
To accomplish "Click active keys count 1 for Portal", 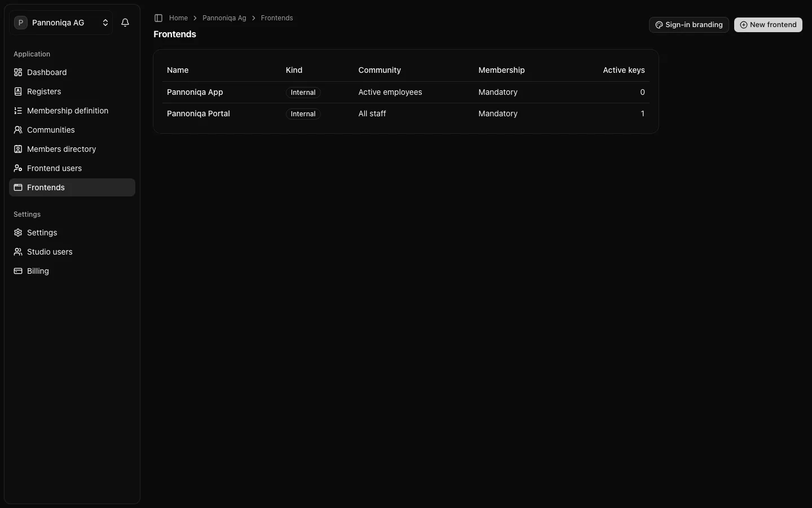I will [642, 113].
